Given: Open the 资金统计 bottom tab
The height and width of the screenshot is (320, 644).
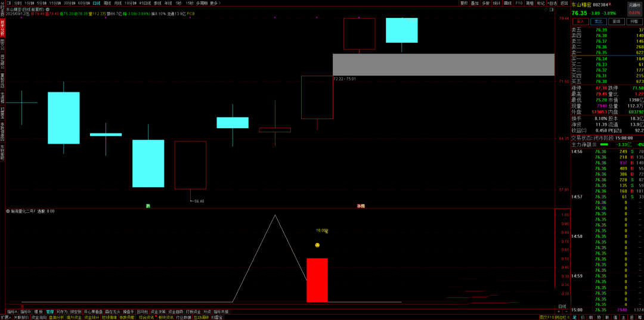Looking at the screenshot, I should point(92,317).
